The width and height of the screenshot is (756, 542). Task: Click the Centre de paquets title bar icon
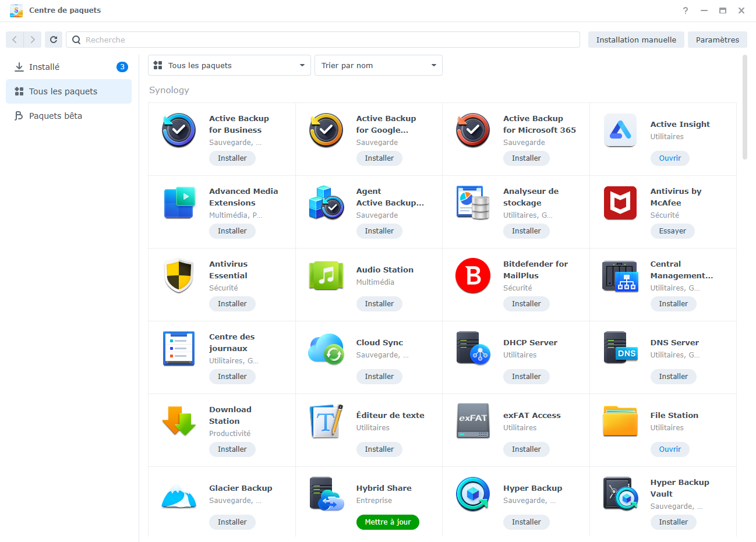click(16, 10)
